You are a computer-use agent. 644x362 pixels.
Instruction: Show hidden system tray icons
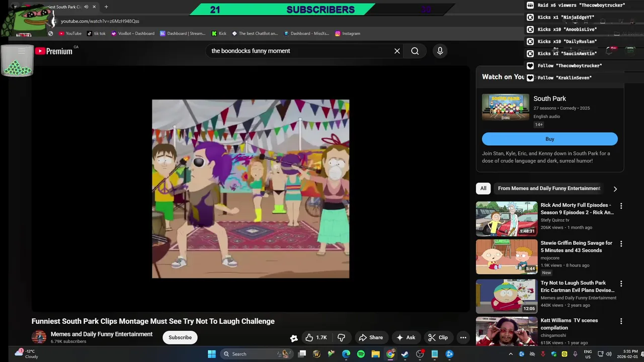coord(511,354)
